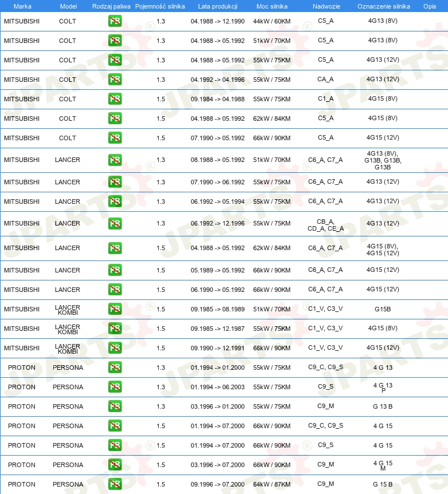The width and height of the screenshot is (448, 494).
Task: Click fuel icon in Colt 44kW / 60KM row
Action: point(115,21)
